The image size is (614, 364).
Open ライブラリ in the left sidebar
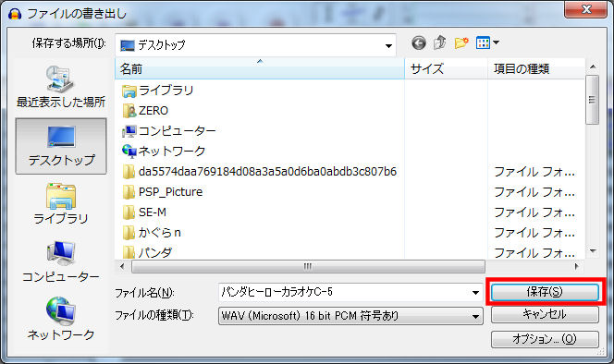pos(61,203)
